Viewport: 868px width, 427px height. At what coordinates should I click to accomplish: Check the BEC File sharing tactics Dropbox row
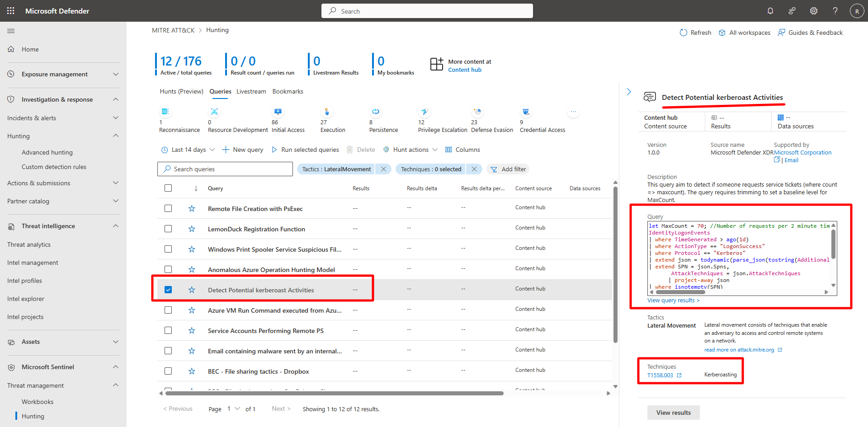(168, 371)
